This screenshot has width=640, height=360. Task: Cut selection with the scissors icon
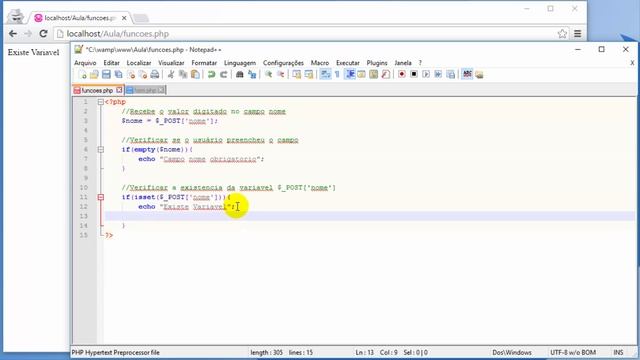171,75
